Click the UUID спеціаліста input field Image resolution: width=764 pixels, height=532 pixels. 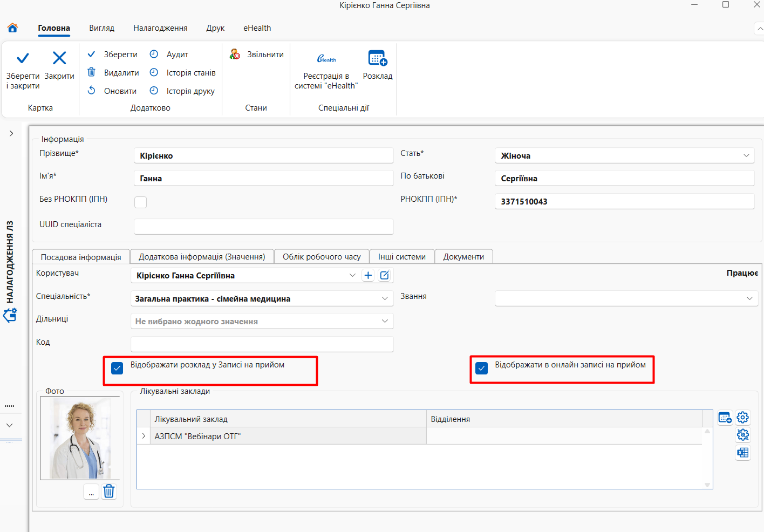coord(264,227)
